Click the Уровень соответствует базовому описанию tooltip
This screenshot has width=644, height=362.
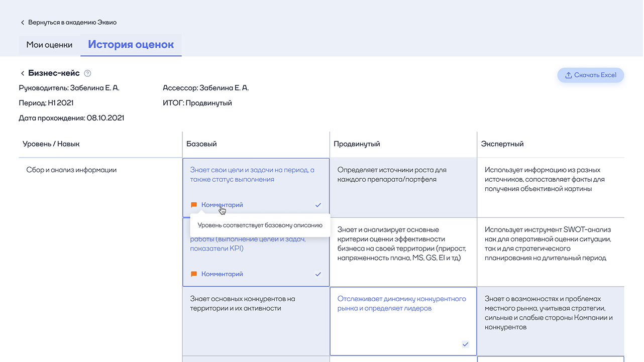260,225
